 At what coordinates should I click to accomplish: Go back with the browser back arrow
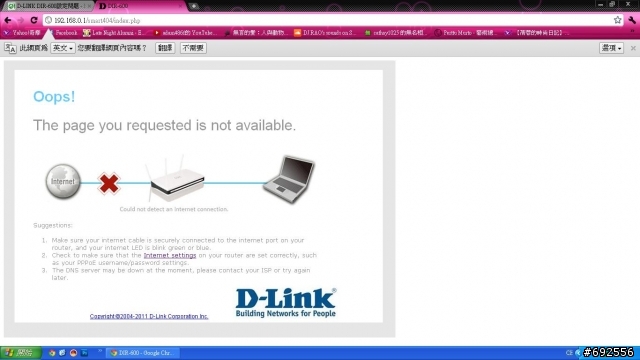[x=8, y=20]
